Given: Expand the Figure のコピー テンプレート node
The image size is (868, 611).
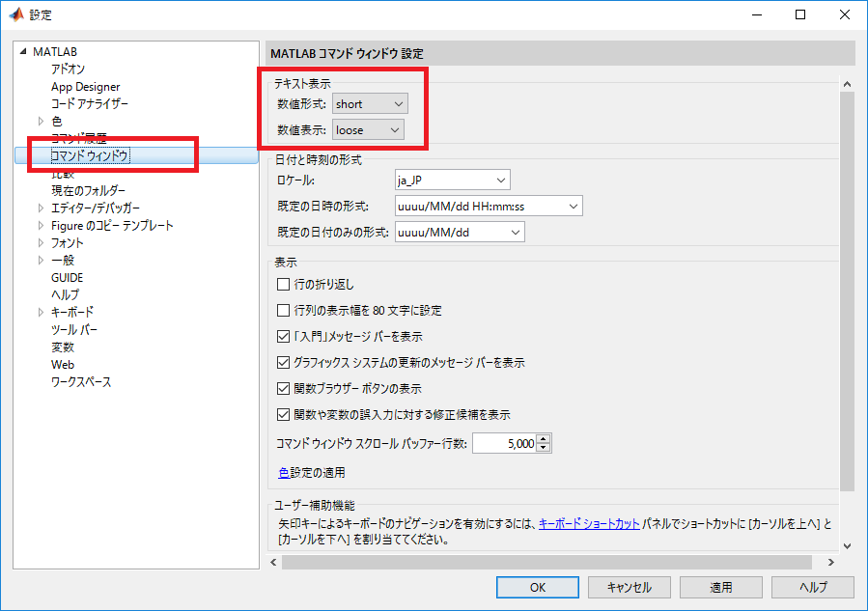Looking at the screenshot, I should pos(41,225).
